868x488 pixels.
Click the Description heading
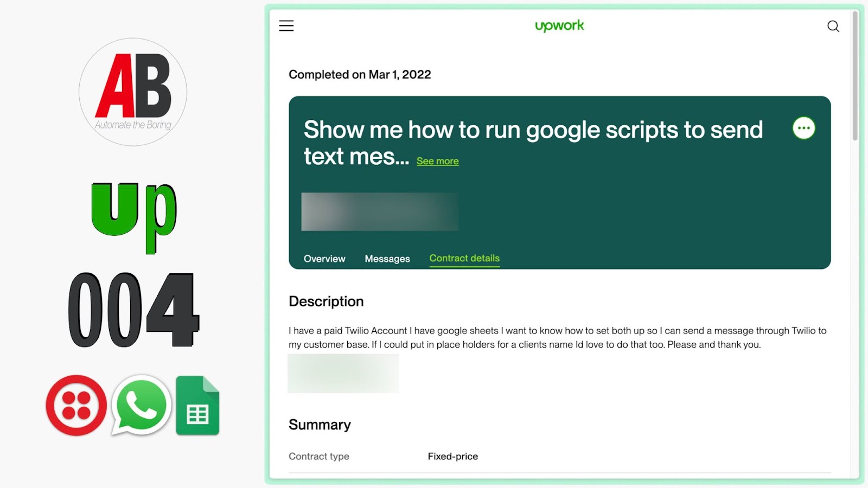click(x=326, y=301)
